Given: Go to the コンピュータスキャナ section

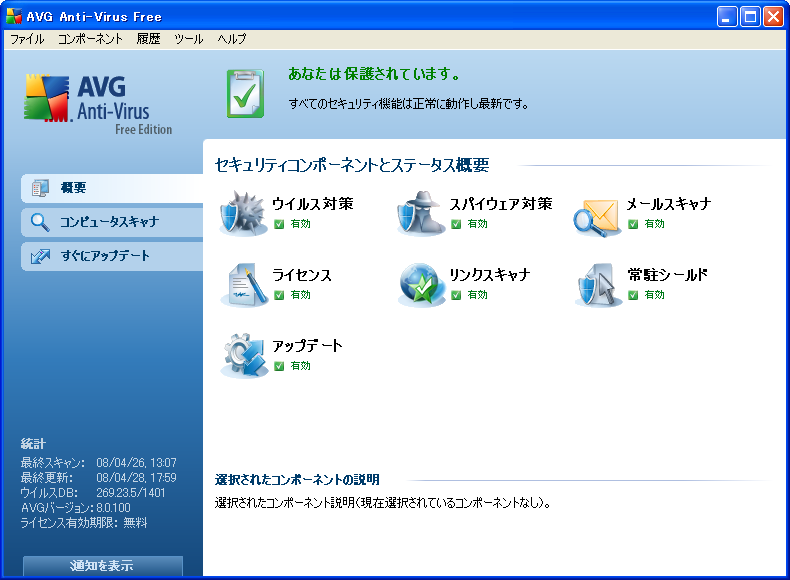Looking at the screenshot, I should tap(112, 222).
